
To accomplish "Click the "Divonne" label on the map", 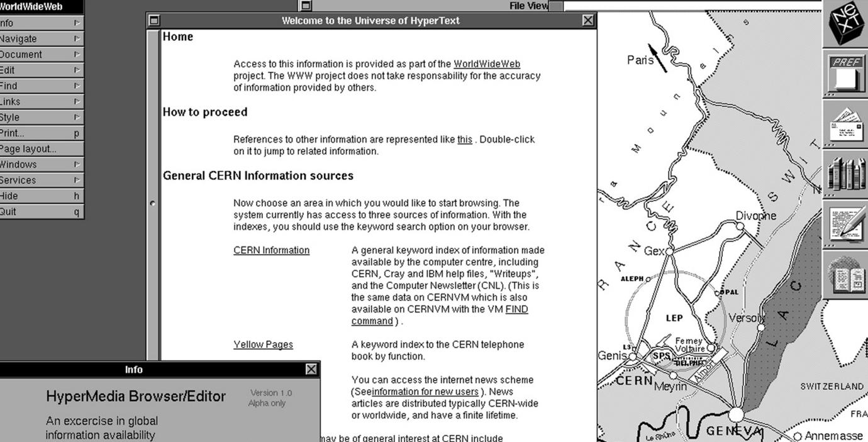I will 756,216.
